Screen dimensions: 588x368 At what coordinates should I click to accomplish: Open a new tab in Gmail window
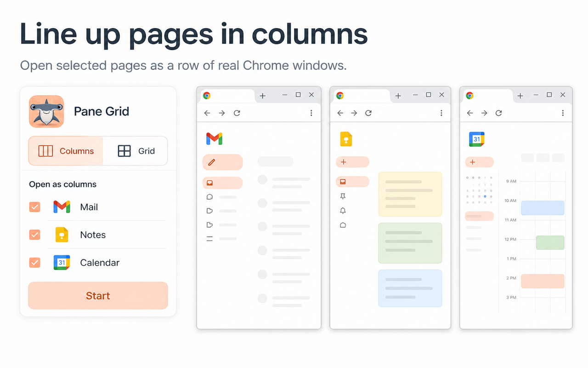tap(262, 96)
